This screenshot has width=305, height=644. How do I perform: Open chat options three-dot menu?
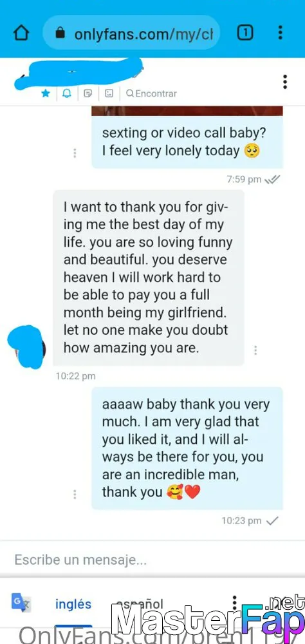point(285,82)
